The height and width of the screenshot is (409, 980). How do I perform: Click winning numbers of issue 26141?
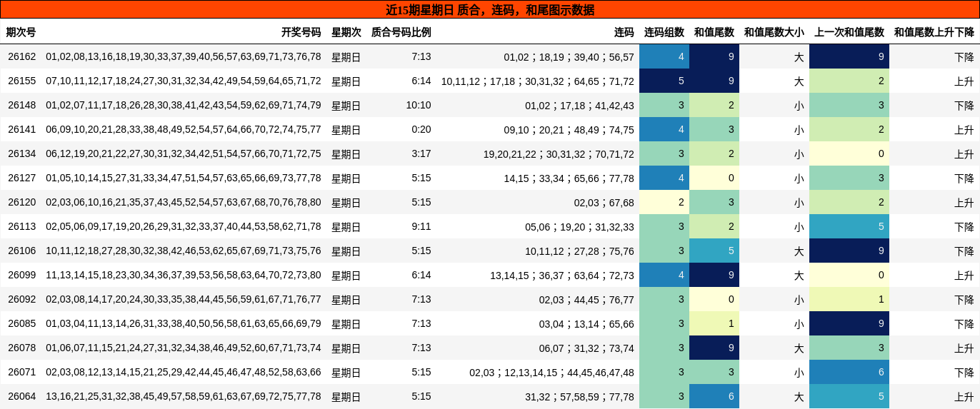[184, 129]
